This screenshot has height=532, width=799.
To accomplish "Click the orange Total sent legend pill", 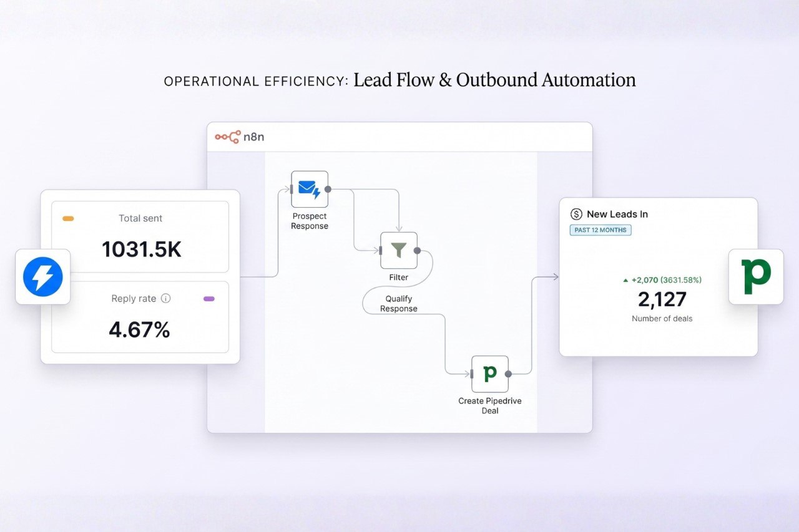I will [69, 219].
